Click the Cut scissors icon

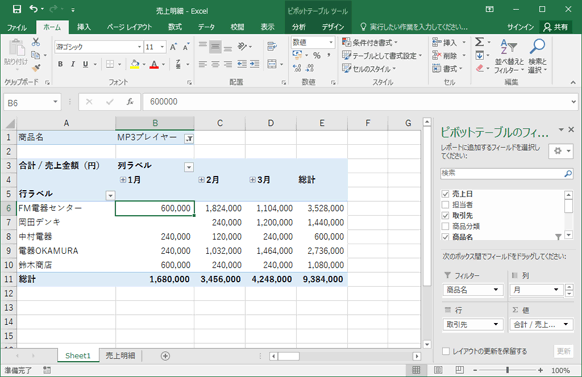tap(36, 42)
